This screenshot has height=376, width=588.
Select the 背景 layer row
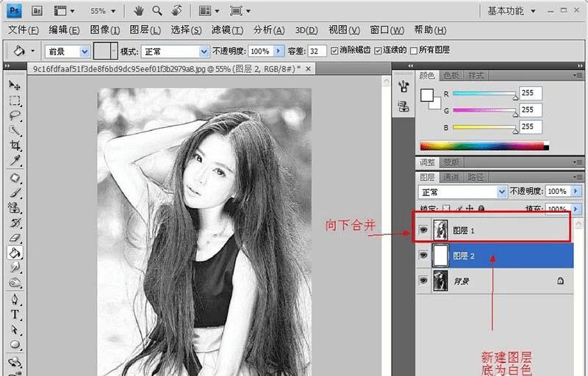495,281
